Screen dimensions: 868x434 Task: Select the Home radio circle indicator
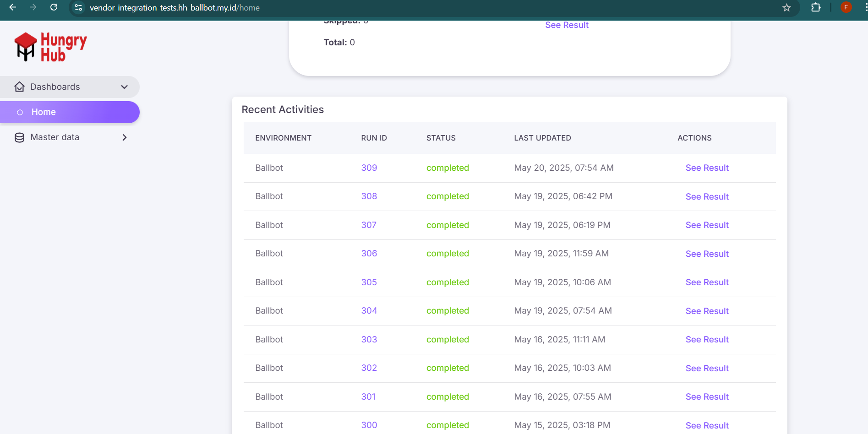click(x=20, y=112)
